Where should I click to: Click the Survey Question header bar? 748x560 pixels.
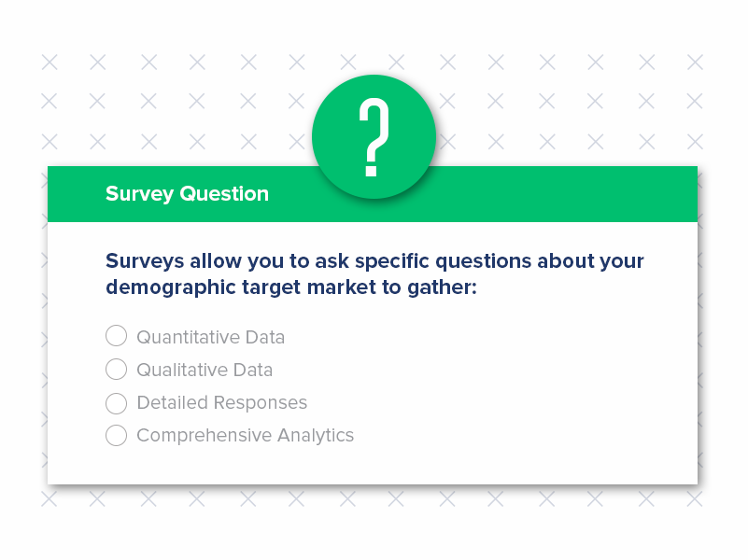(x=374, y=193)
